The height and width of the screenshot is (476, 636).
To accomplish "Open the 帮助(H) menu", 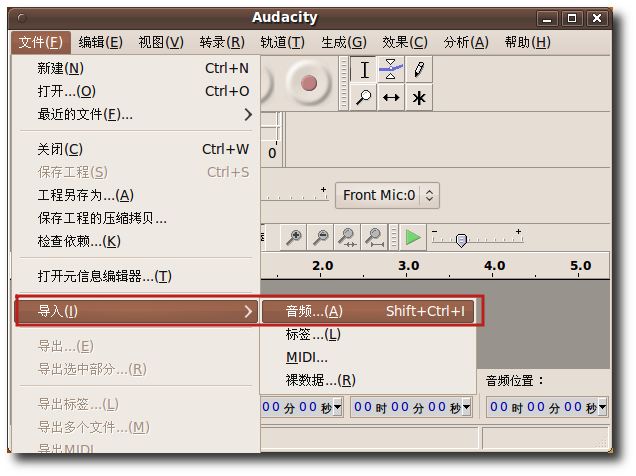I will tap(527, 42).
